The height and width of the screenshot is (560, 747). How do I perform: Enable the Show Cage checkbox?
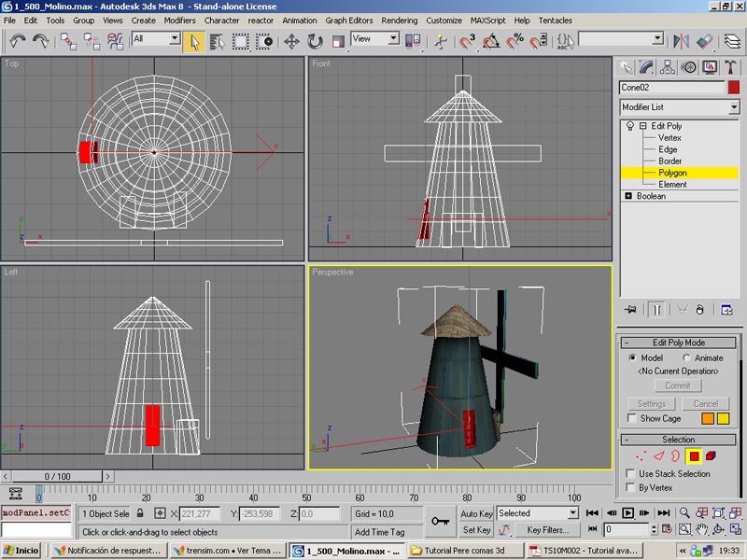pos(632,419)
